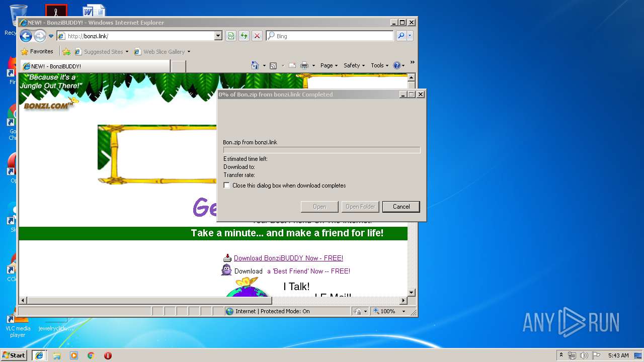This screenshot has height=362, width=644.
Task: Expand the zoom level dropdown arrow
Action: tap(404, 311)
